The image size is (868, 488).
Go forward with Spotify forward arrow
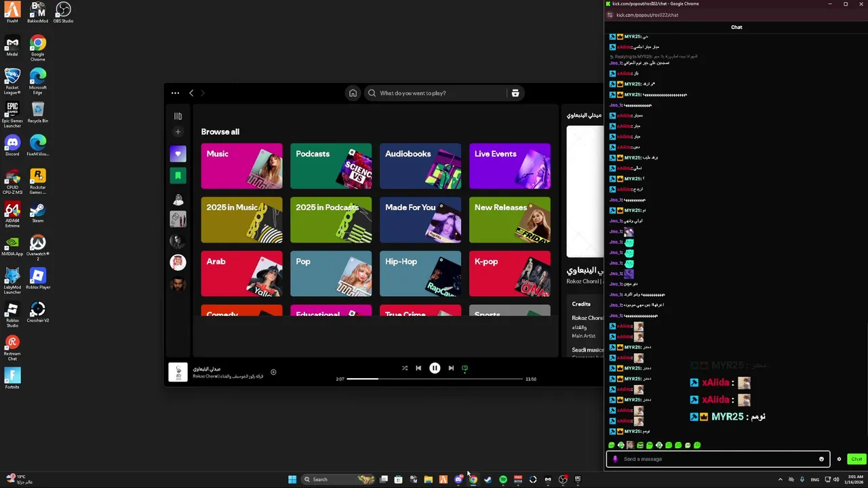(x=203, y=93)
